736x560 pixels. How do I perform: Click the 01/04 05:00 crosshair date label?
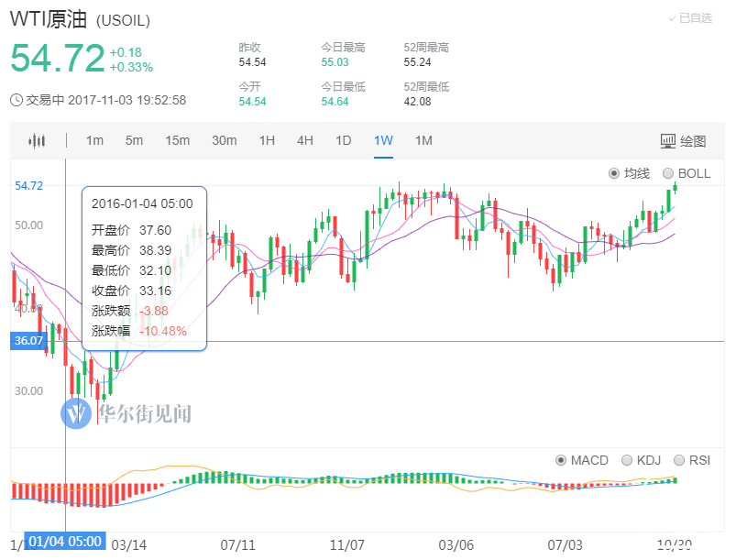coord(65,542)
